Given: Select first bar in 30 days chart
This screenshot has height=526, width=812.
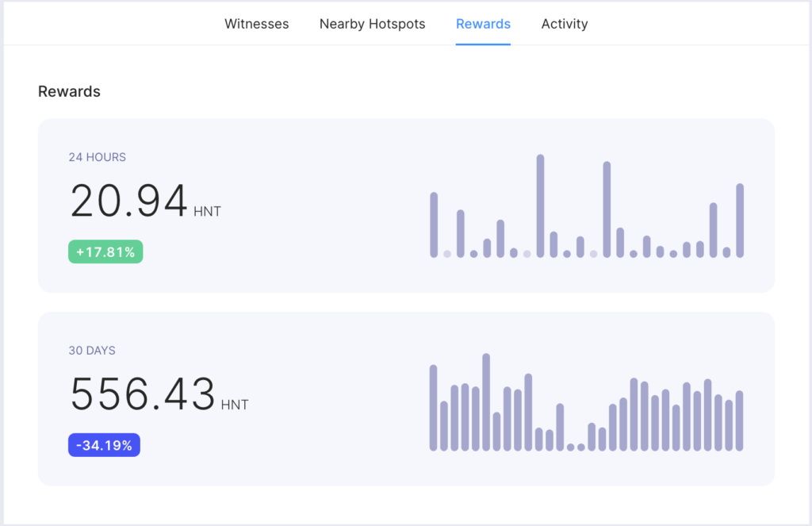Looking at the screenshot, I should click(x=434, y=408).
